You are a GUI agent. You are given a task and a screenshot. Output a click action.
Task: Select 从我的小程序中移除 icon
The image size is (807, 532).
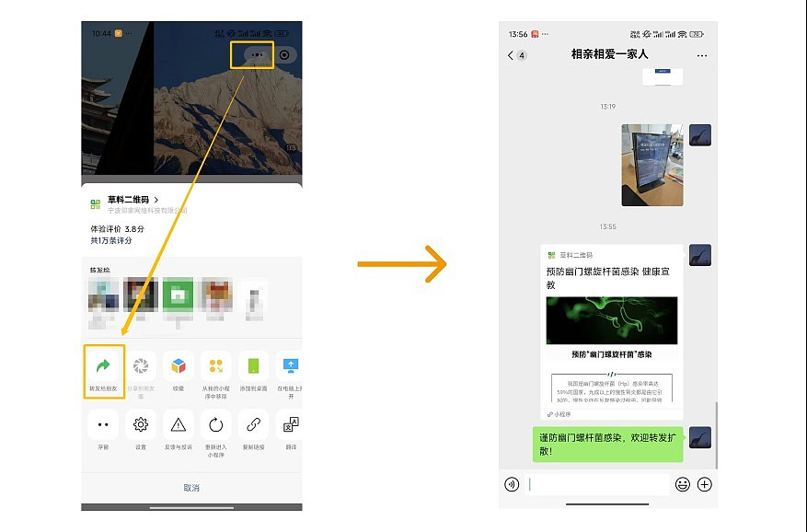point(216,365)
